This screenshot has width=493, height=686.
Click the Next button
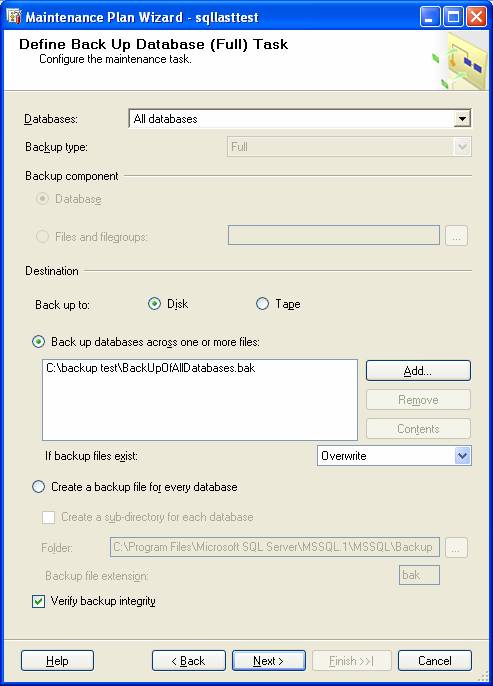pos(269,661)
